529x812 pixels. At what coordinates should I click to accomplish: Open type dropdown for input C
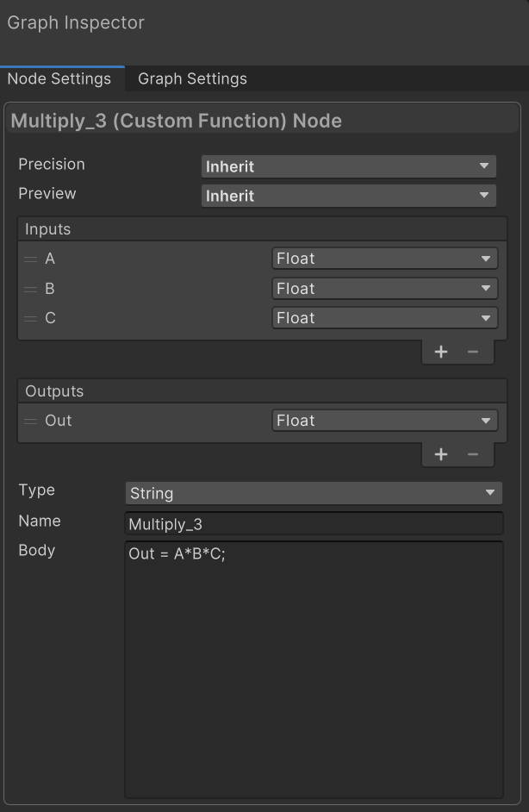(384, 318)
